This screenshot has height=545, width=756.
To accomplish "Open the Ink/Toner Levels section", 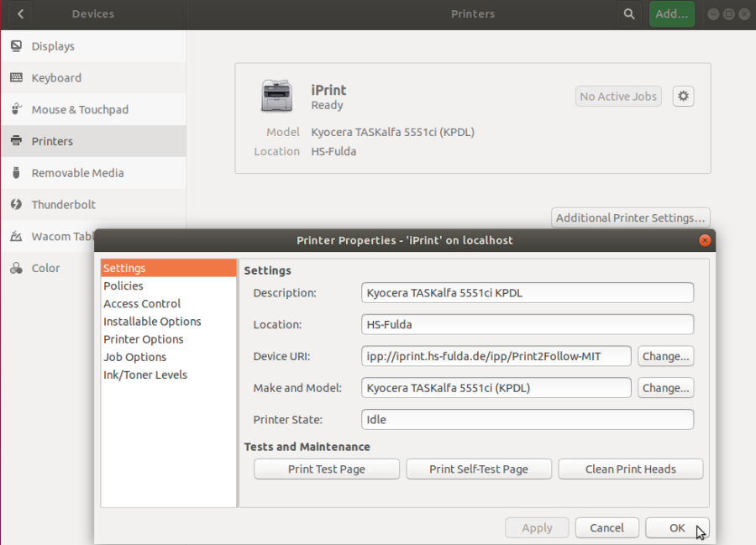I will (x=144, y=375).
